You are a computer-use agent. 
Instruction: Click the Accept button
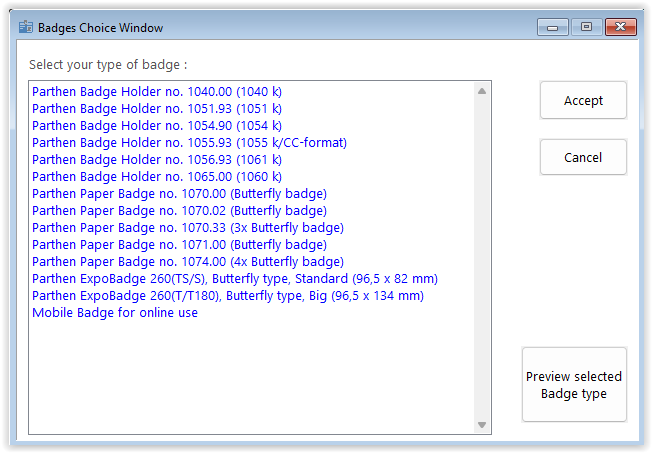click(583, 100)
